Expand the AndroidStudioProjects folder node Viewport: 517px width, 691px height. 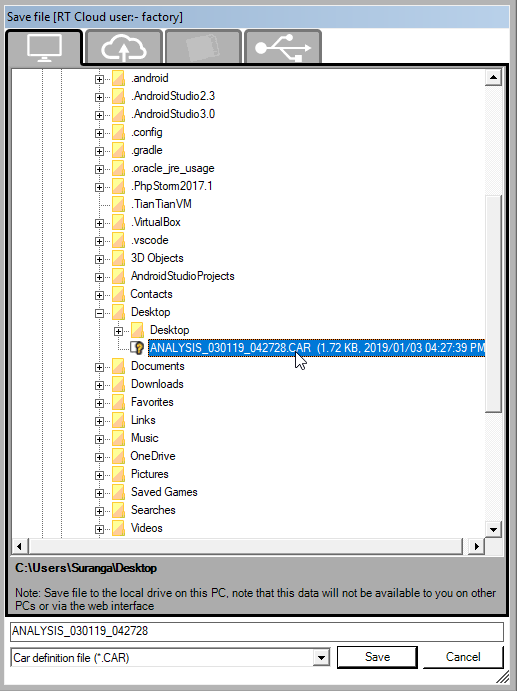(100, 278)
